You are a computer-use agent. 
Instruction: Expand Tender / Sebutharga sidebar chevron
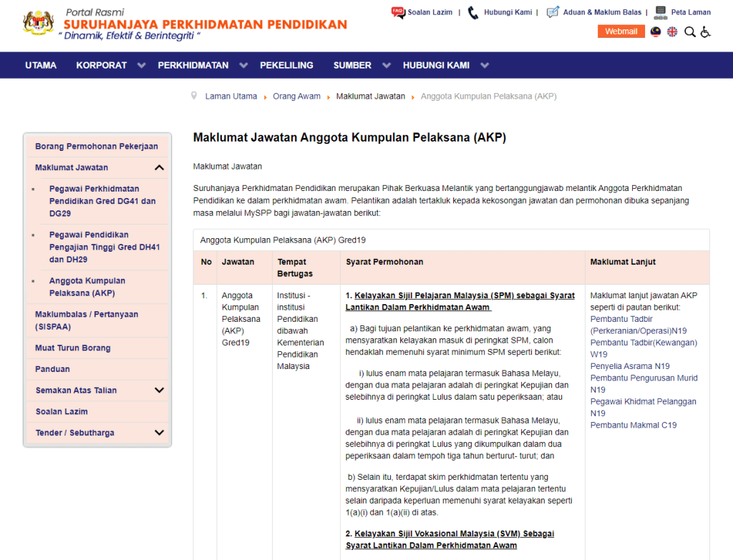click(159, 433)
